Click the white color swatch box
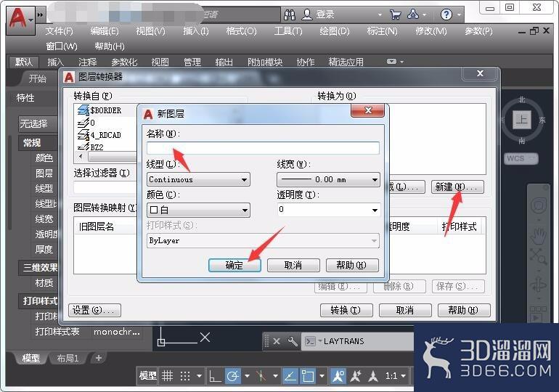559x392 pixels. click(x=154, y=210)
